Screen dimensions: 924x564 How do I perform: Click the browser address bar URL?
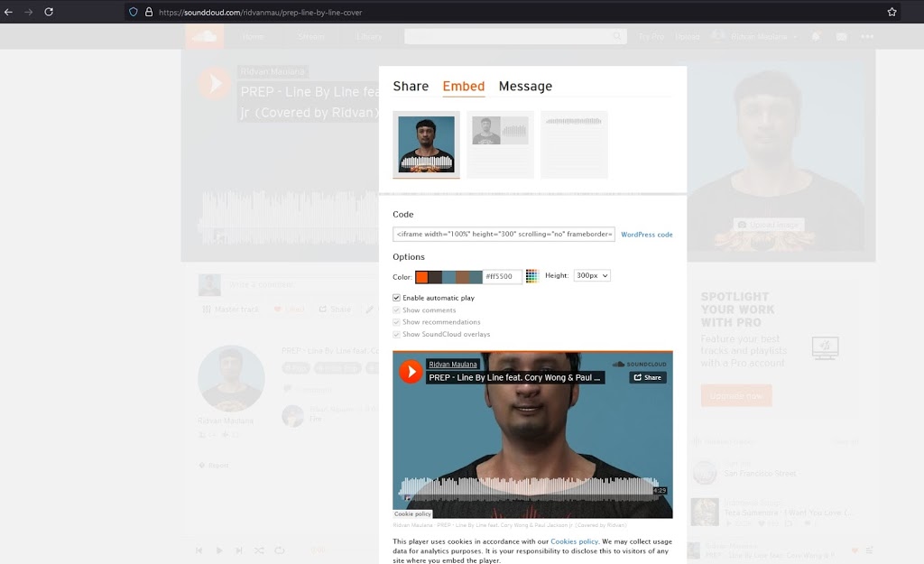(x=260, y=12)
